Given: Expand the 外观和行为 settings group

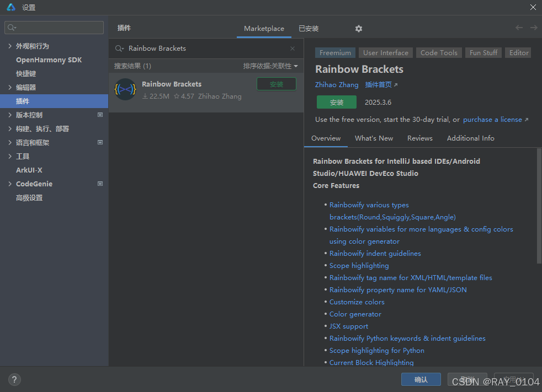Looking at the screenshot, I should (x=10, y=46).
